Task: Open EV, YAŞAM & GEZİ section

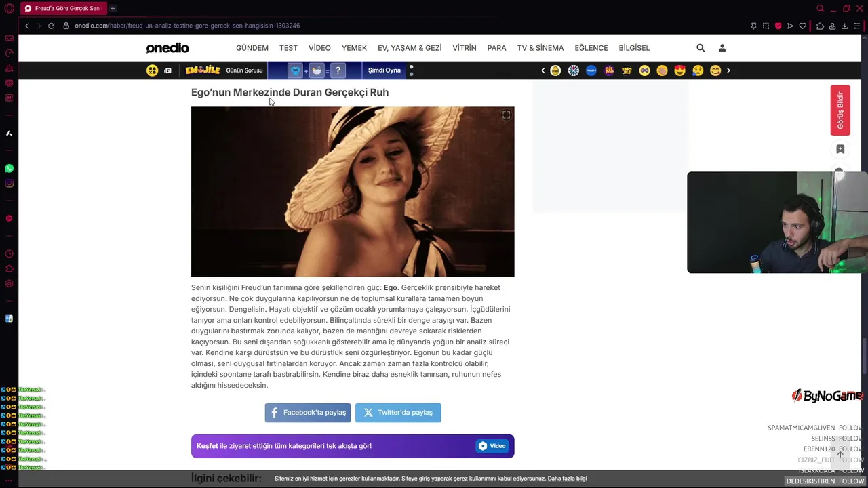Action: point(410,48)
